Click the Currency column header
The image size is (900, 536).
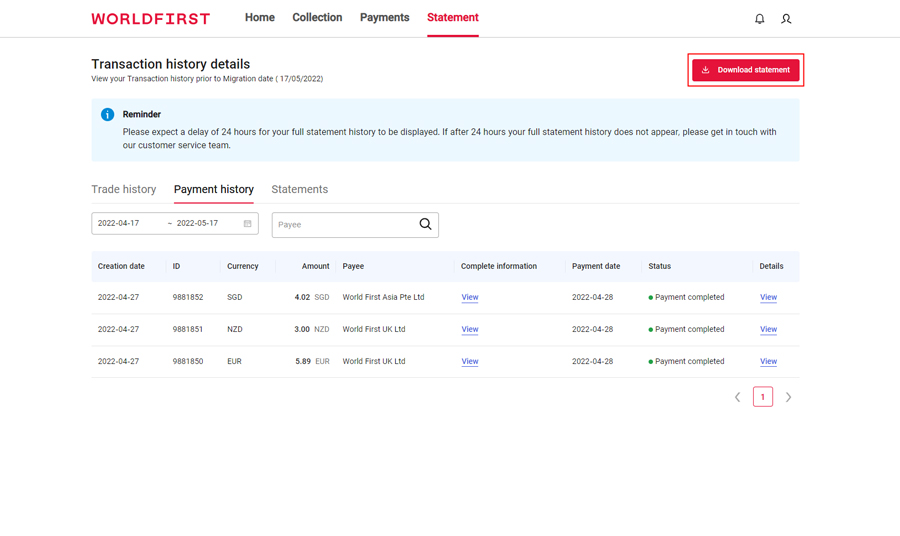point(243,266)
